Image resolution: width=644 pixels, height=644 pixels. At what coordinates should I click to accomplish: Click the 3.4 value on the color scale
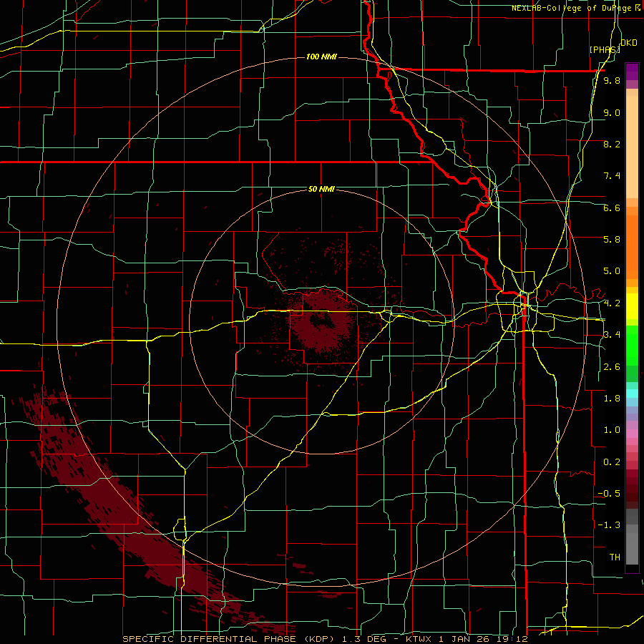pos(612,334)
